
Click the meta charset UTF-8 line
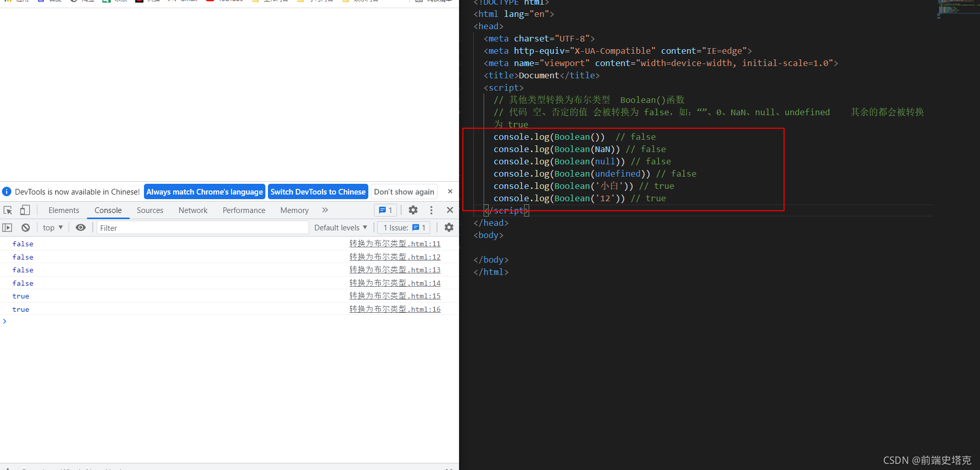tap(539, 38)
